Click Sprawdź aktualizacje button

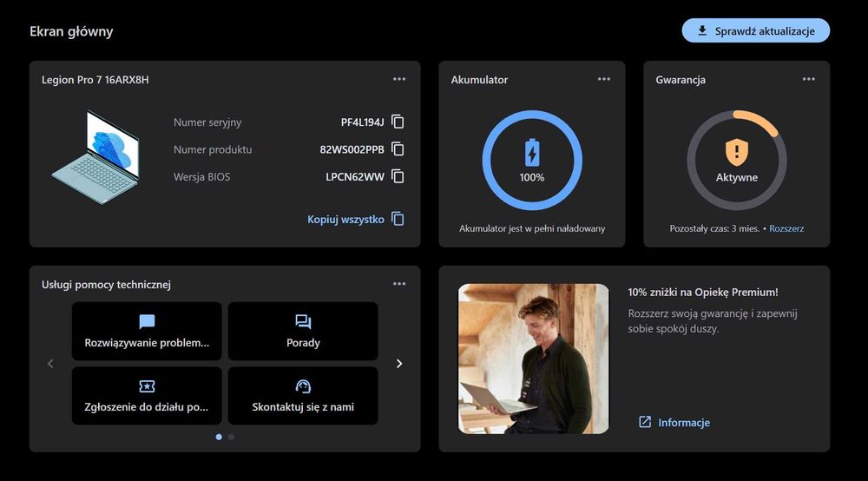[756, 30]
